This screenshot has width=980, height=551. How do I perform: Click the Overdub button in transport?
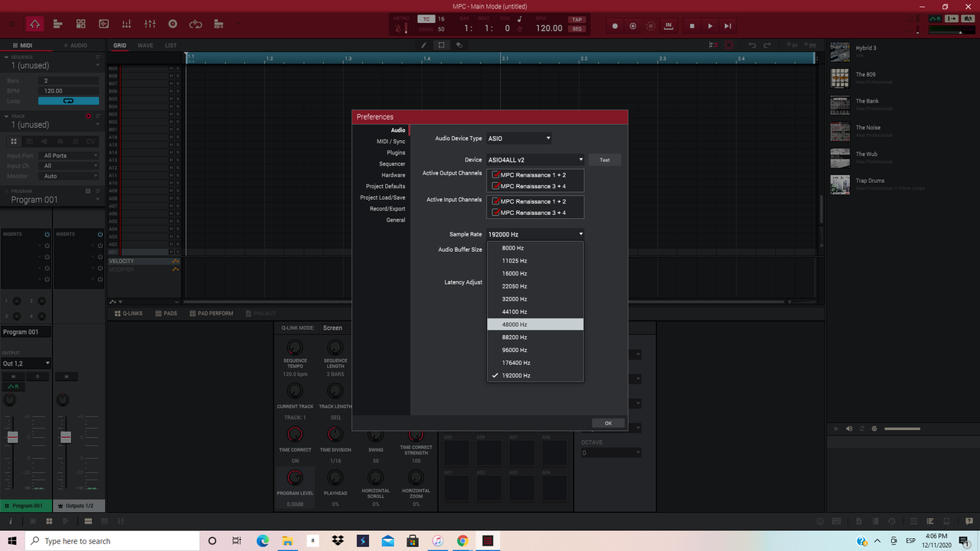tap(632, 26)
